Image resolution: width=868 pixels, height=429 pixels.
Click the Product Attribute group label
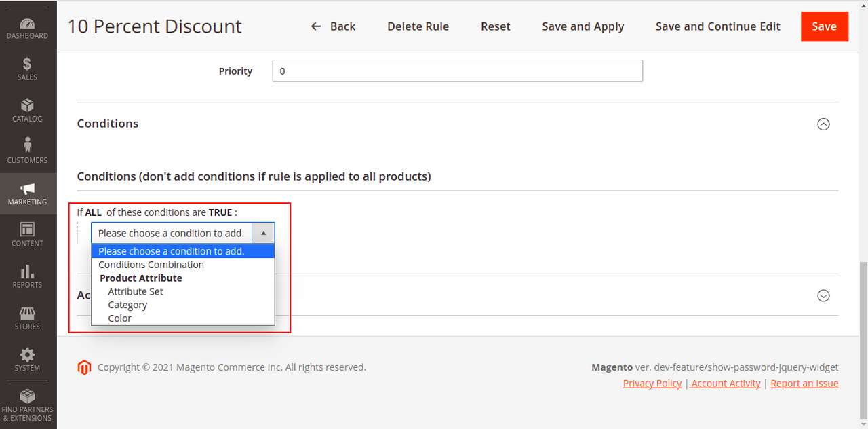(141, 278)
